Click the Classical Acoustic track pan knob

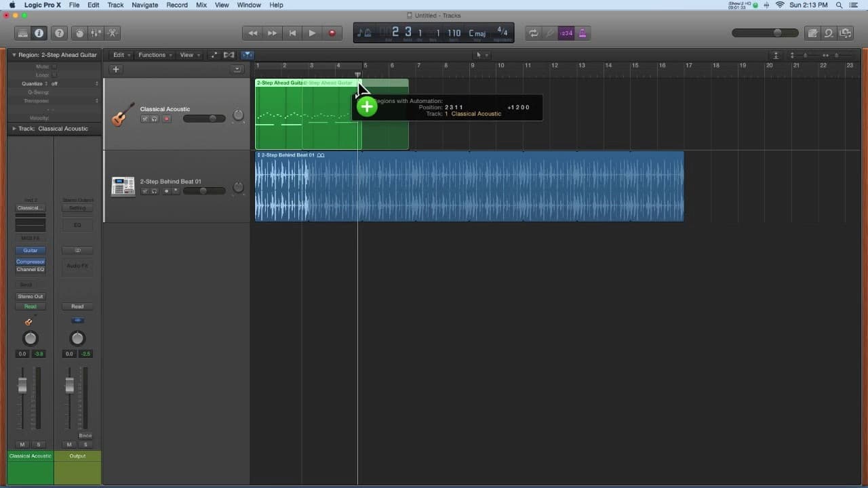coord(239,115)
